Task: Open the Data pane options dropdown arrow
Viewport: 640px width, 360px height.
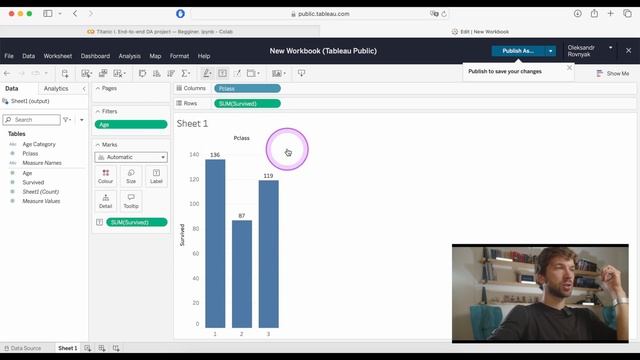Action: pyautogui.click(x=82, y=120)
